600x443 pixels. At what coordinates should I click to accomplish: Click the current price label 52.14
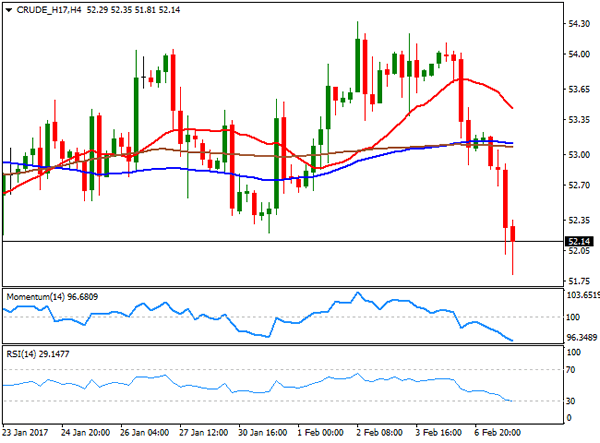(579, 241)
